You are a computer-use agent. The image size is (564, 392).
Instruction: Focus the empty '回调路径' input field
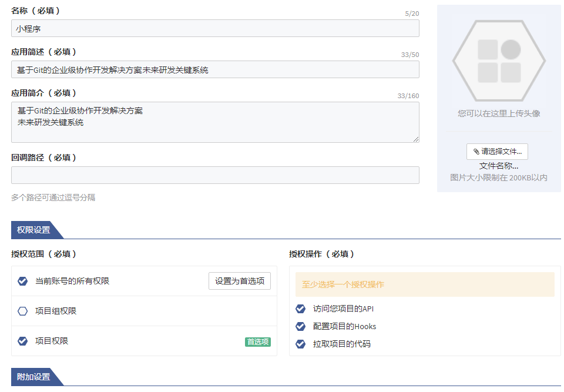pos(215,175)
